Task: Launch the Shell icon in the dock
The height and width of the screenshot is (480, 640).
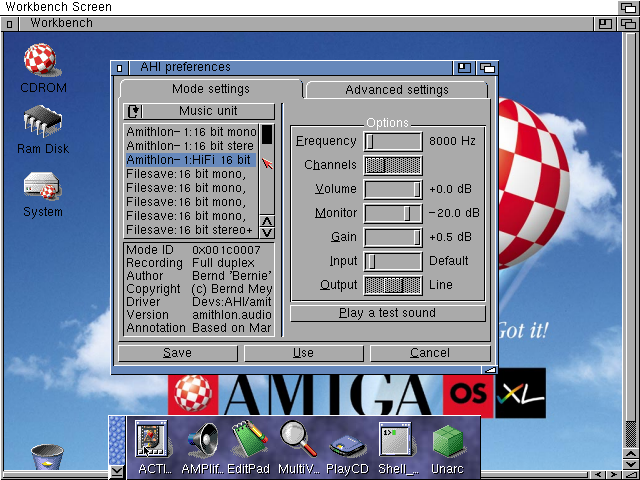Action: (x=398, y=448)
